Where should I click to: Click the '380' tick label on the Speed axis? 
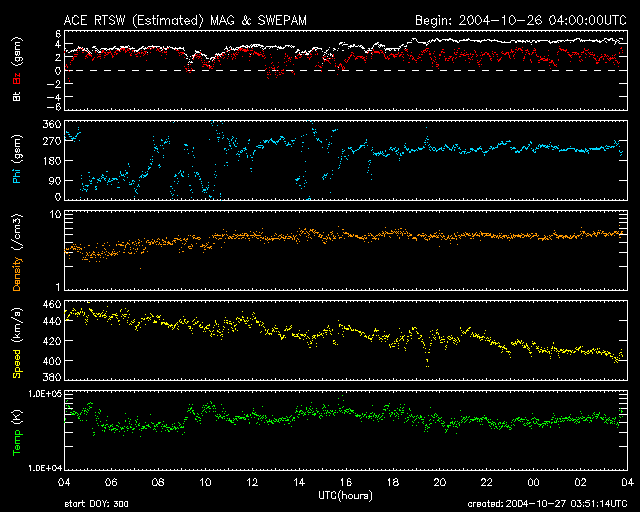click(52, 377)
